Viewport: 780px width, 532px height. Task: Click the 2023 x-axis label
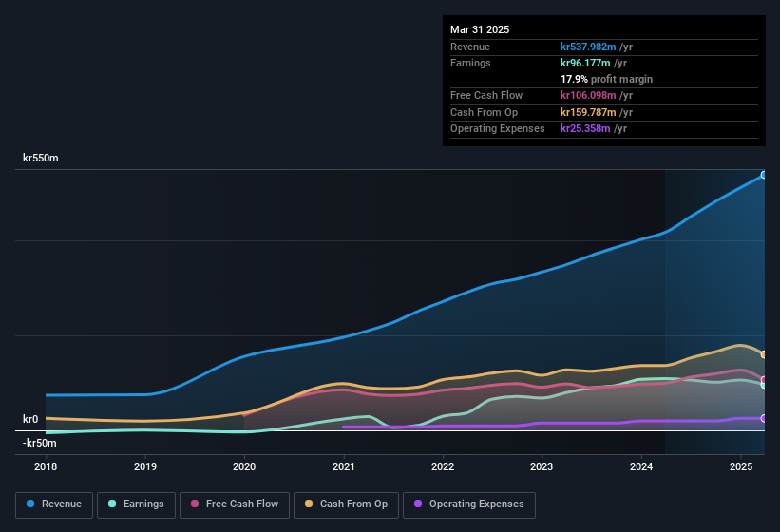click(x=542, y=466)
